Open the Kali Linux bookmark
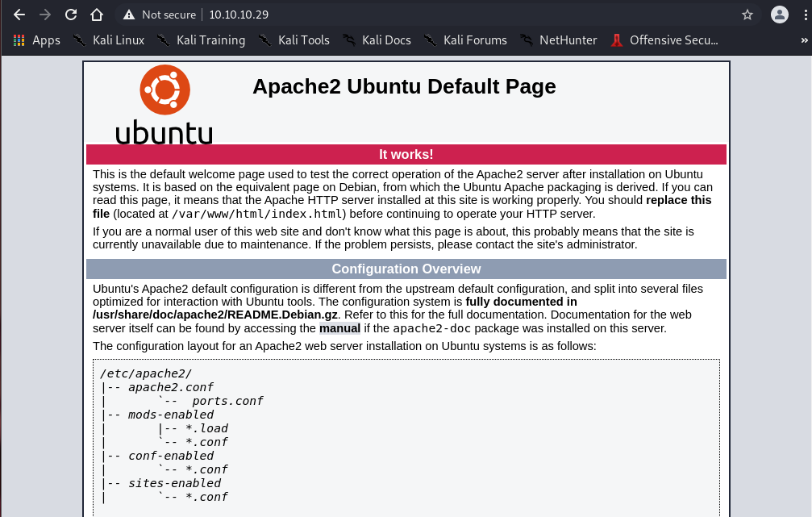Screen dimensions: 812x517 pyautogui.click(x=109, y=40)
